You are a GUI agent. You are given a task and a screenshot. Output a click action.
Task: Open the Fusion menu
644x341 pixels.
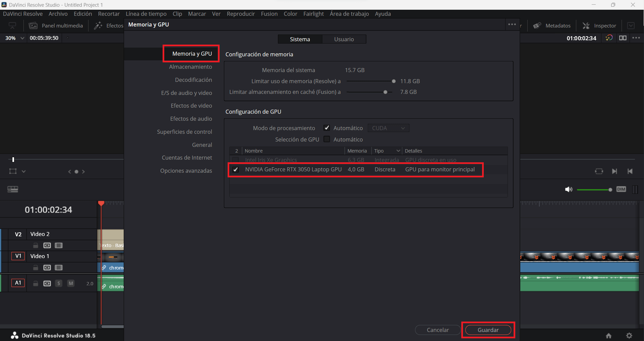pyautogui.click(x=269, y=14)
